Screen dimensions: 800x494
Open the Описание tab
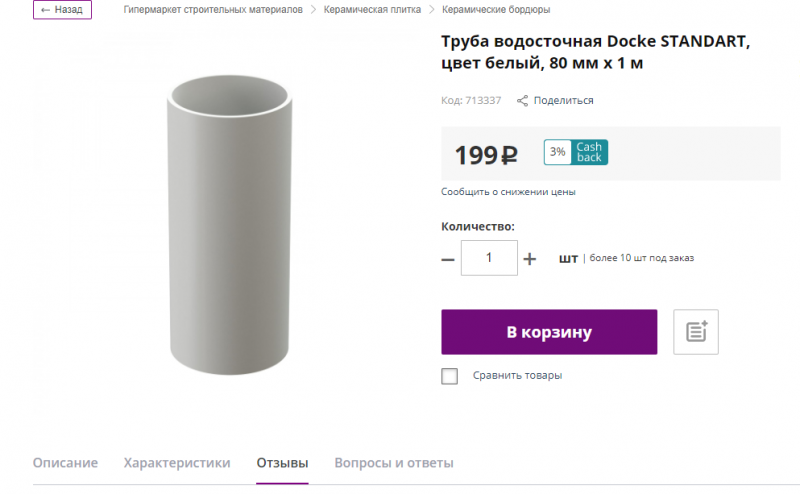(65, 463)
